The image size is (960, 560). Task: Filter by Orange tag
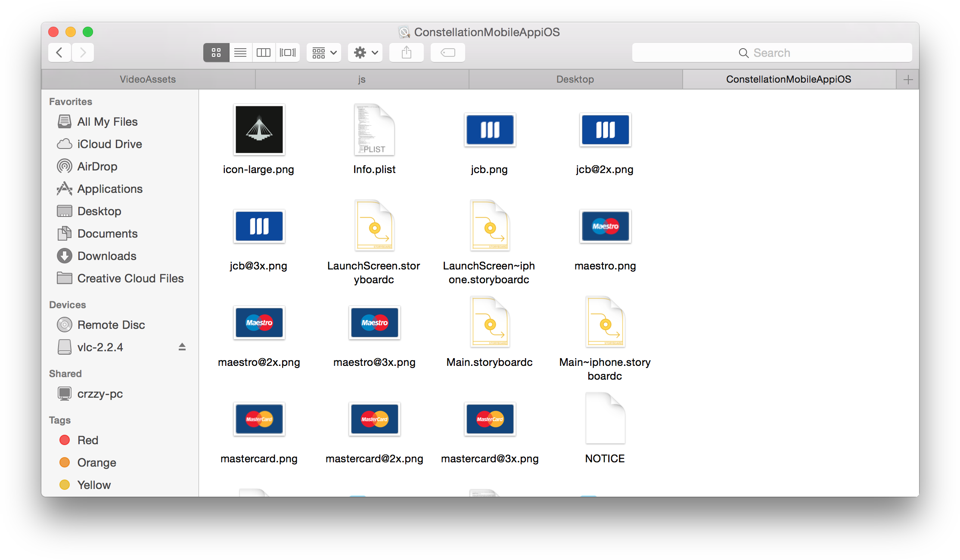[x=120, y=463]
